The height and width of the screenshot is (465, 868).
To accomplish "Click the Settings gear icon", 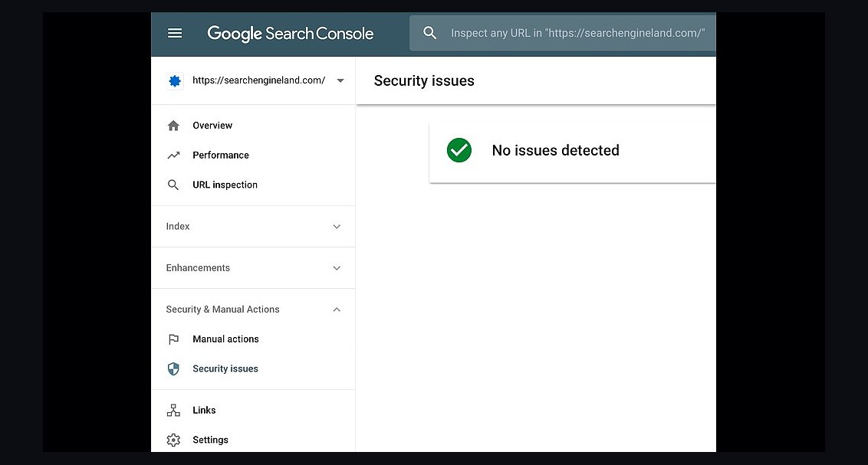I will [x=173, y=440].
